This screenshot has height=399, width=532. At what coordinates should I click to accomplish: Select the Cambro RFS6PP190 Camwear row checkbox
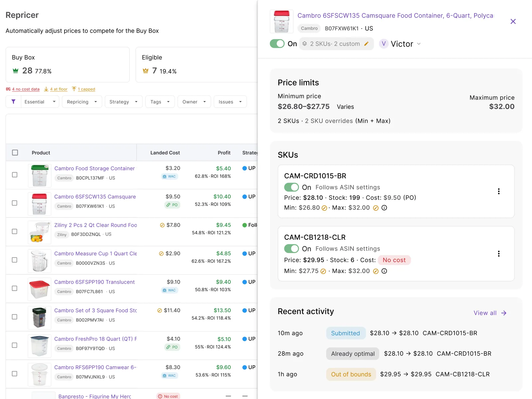pyautogui.click(x=15, y=374)
